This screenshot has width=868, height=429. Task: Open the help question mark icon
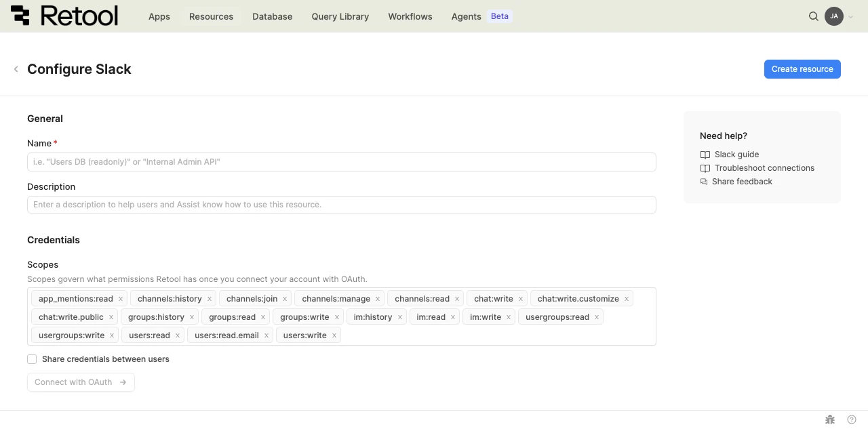coord(852,420)
